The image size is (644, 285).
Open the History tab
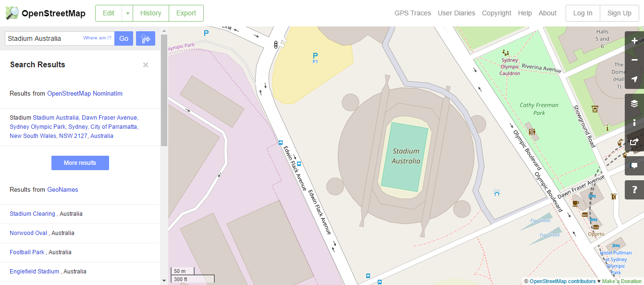[151, 13]
